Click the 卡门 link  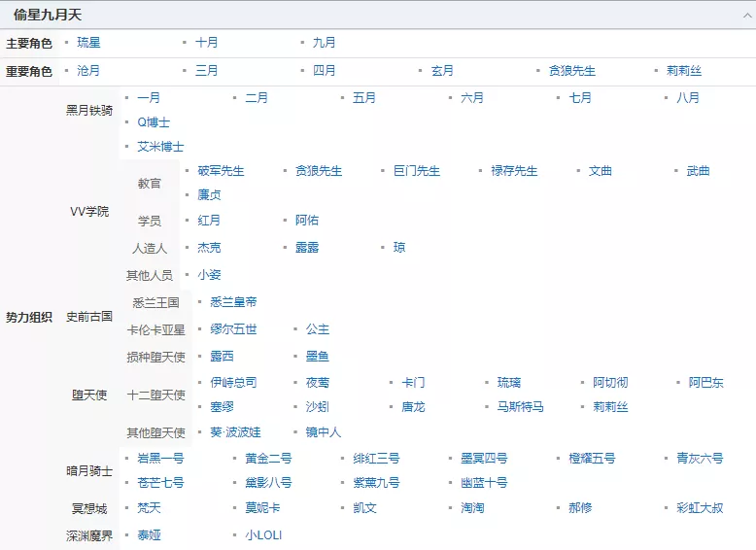[x=413, y=383]
